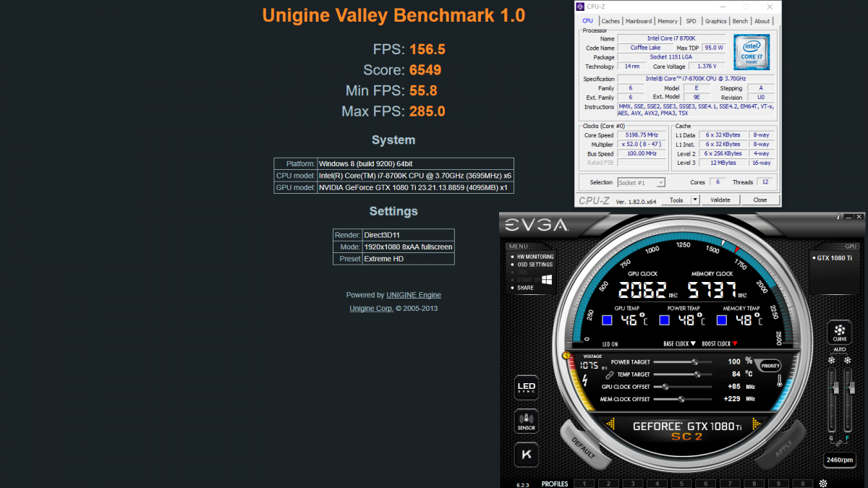Switch to the SPD tab in CPU-Z
This screenshot has height=488, width=868.
(x=692, y=21)
